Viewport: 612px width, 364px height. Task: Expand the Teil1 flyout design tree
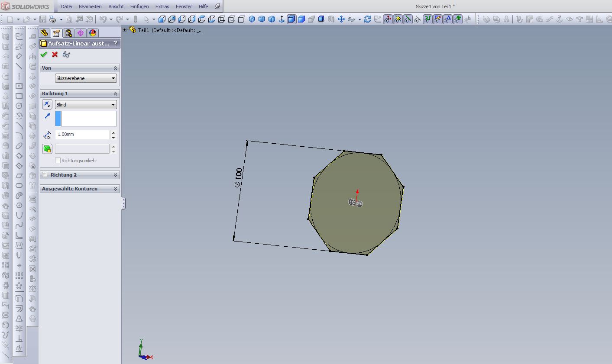pos(125,30)
